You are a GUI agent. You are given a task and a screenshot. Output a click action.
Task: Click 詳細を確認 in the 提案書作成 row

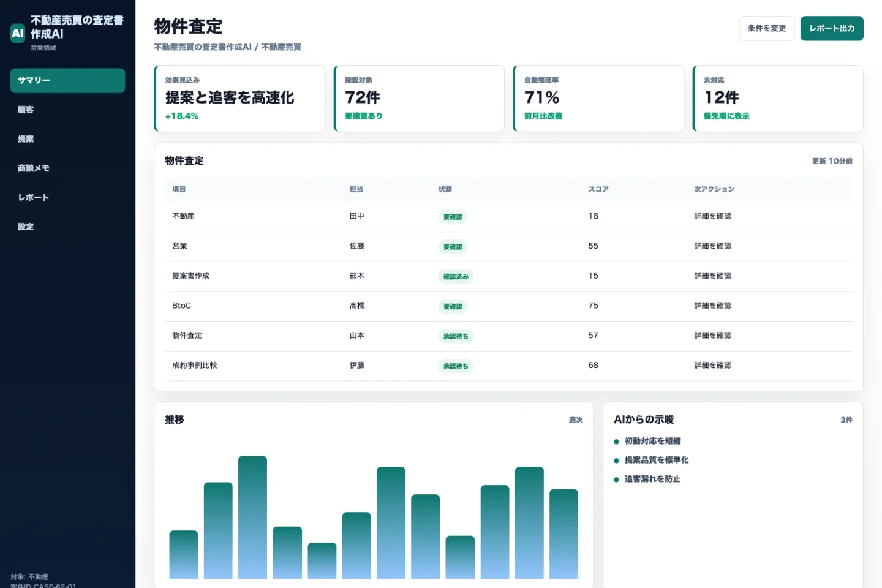click(713, 276)
